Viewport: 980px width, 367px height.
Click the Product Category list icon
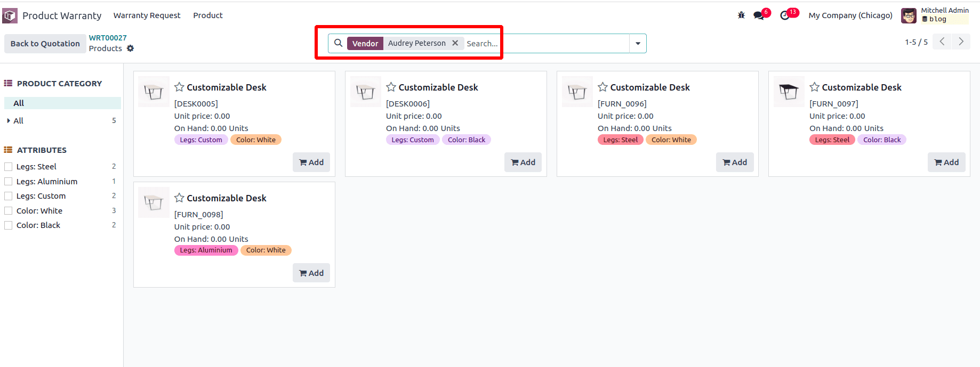pyautogui.click(x=8, y=83)
